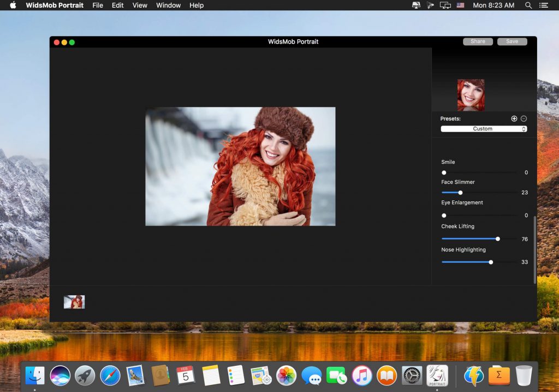Open the View menu
Image resolution: width=559 pixels, height=392 pixels.
click(x=140, y=5)
